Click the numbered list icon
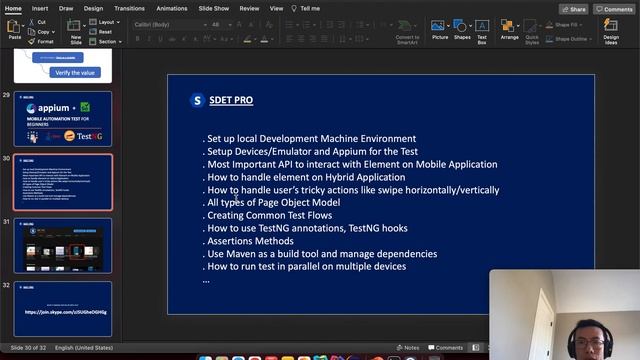Image resolution: width=640 pixels, height=360 pixels. [307, 25]
